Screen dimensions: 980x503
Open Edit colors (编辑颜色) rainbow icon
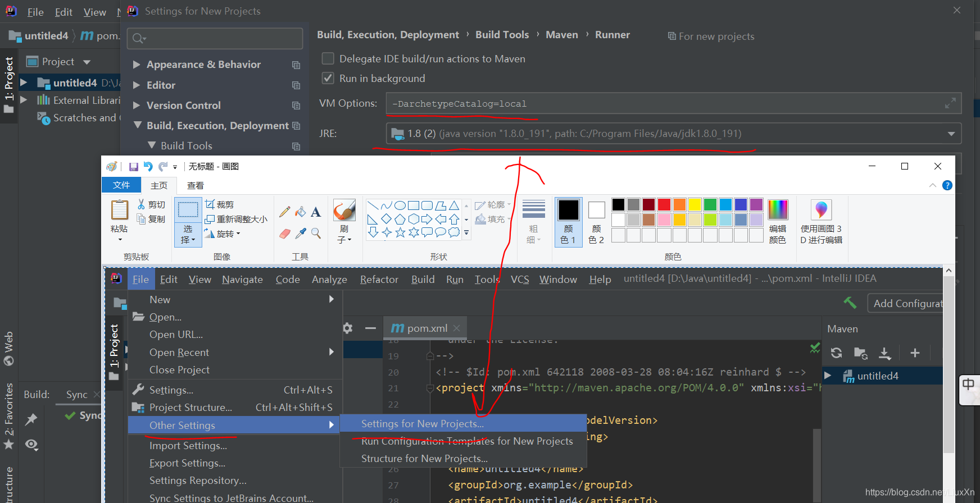(778, 210)
